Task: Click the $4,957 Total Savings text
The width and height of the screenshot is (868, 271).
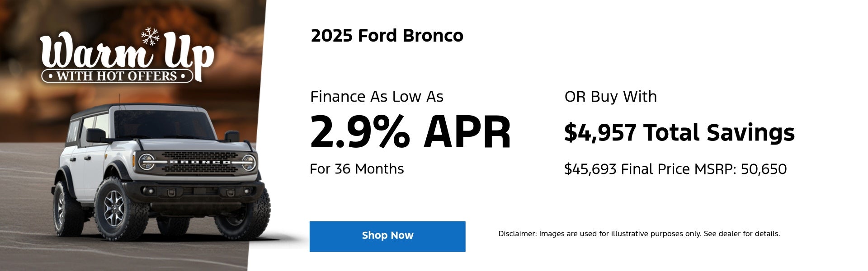Action: pyautogui.click(x=679, y=133)
